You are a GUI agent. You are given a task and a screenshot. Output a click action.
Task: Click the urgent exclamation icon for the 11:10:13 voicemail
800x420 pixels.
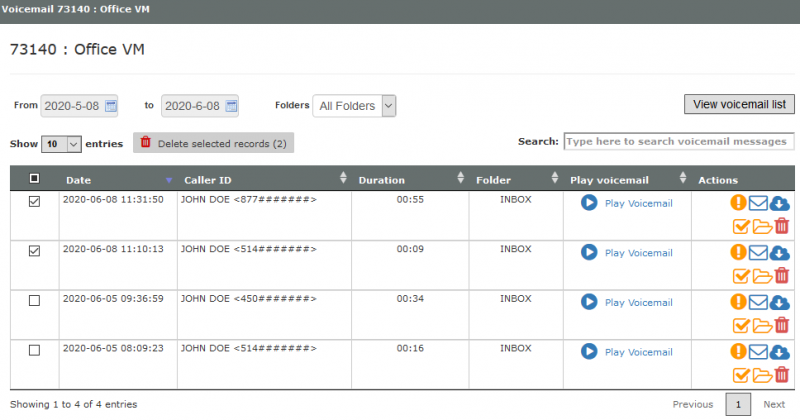(x=738, y=252)
